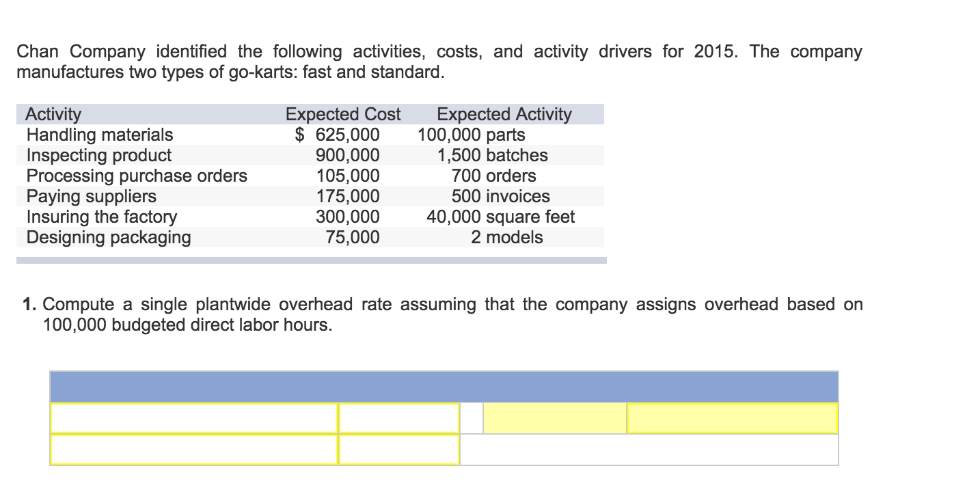
Task: Click the '105,000' cost value
Action: point(347,176)
